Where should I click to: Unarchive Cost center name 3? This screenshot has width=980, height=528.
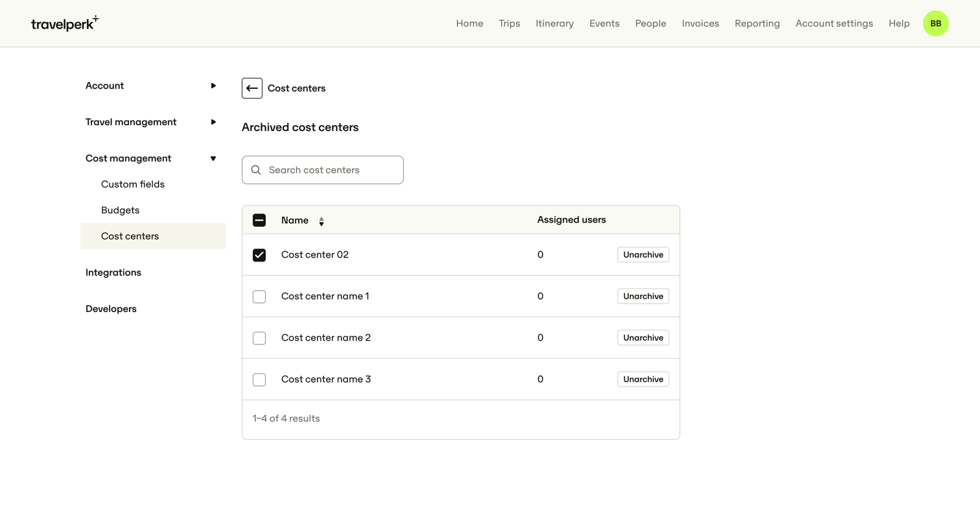(x=643, y=379)
